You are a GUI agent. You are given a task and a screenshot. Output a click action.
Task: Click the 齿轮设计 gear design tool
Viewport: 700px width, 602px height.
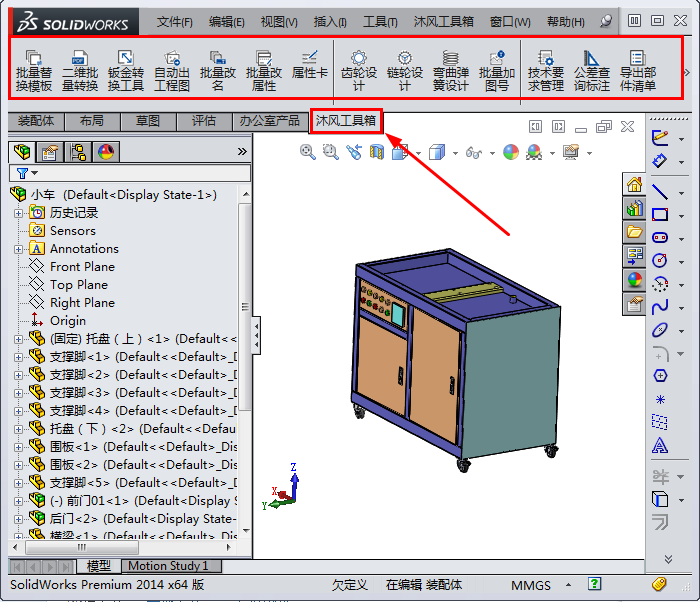click(x=358, y=70)
